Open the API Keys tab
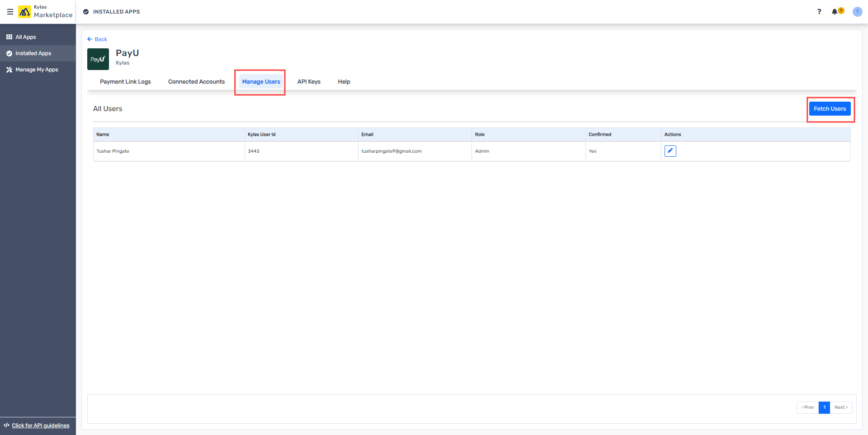 click(x=309, y=82)
